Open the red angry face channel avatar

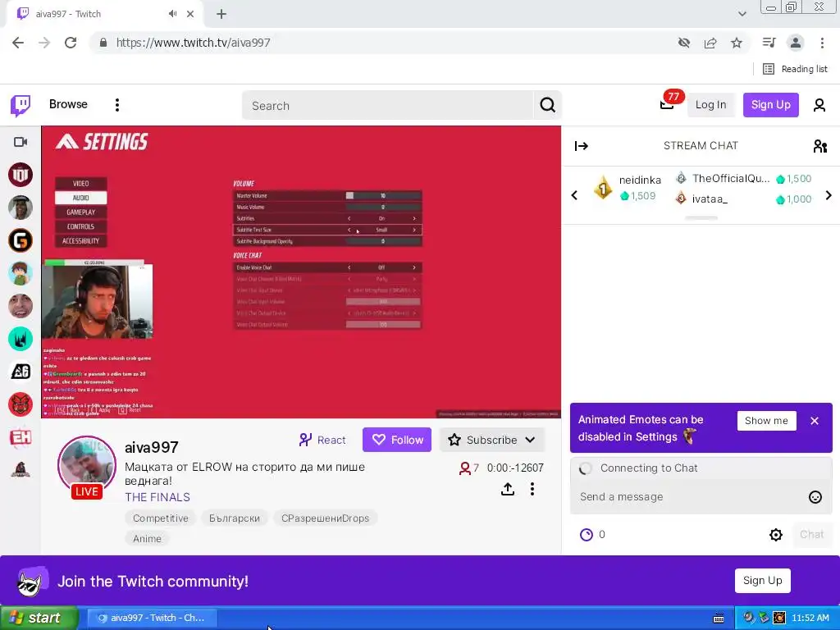click(21, 404)
